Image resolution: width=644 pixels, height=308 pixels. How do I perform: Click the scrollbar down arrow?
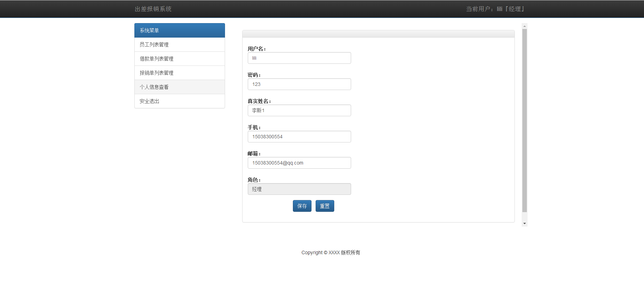[x=524, y=223]
